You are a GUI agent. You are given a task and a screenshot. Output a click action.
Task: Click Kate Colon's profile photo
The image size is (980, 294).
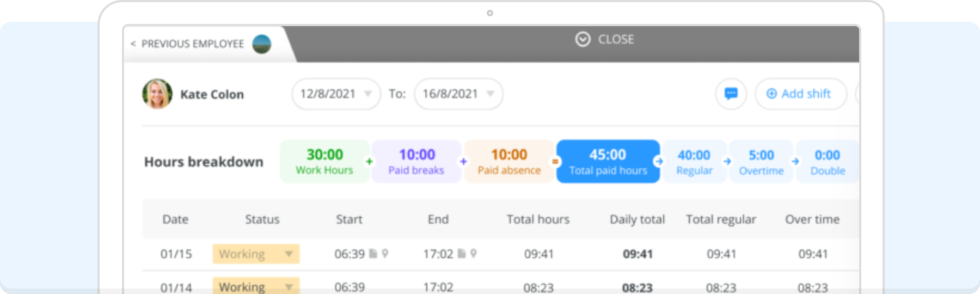coord(157,94)
